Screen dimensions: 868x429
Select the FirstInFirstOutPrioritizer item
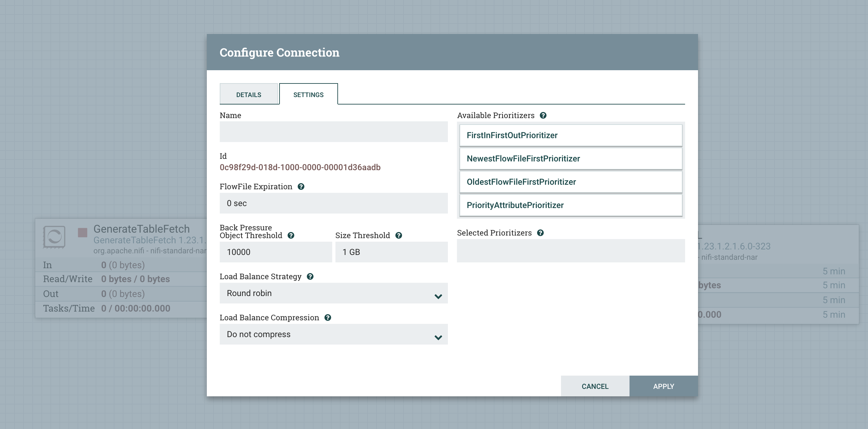(x=570, y=135)
